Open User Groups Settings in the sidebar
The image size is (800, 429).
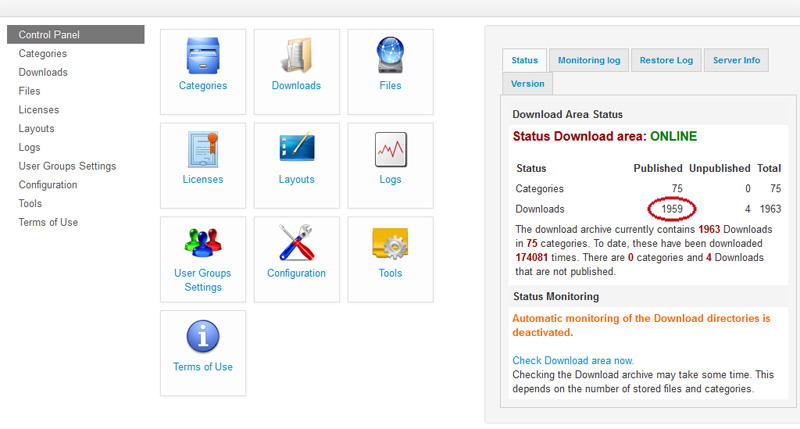(x=67, y=166)
